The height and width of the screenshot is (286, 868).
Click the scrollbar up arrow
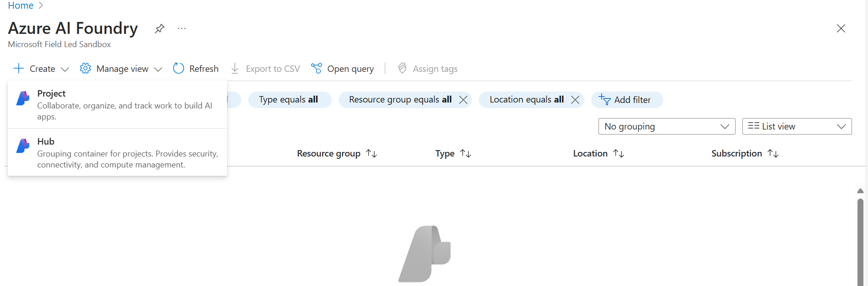pyautogui.click(x=860, y=191)
